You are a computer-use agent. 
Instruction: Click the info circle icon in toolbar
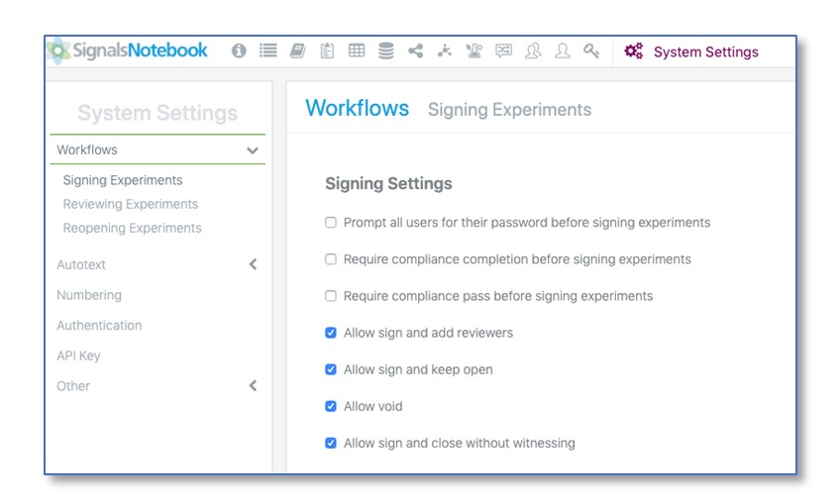(x=239, y=51)
